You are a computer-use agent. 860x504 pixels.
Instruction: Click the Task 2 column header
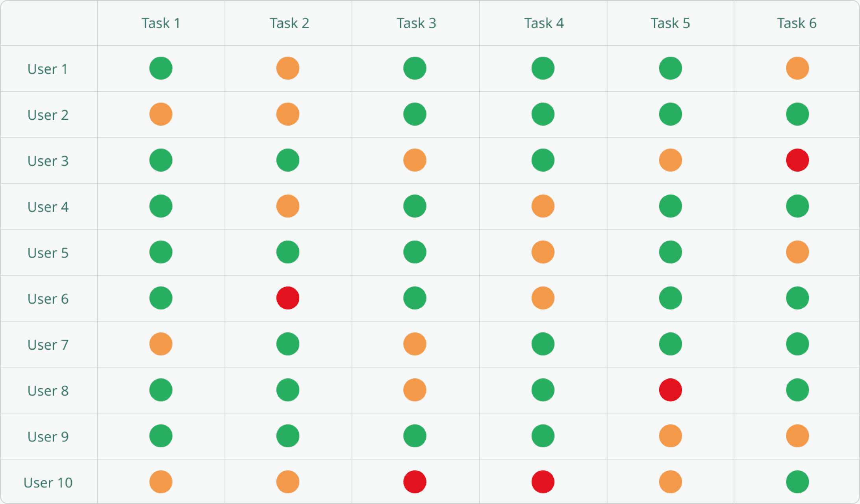pyautogui.click(x=289, y=23)
